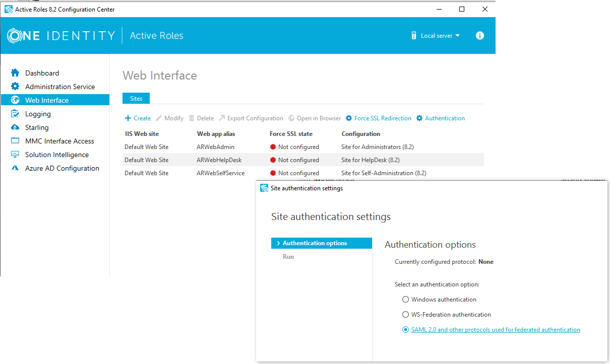
Task: Select the Run wizard step
Action: point(288,257)
